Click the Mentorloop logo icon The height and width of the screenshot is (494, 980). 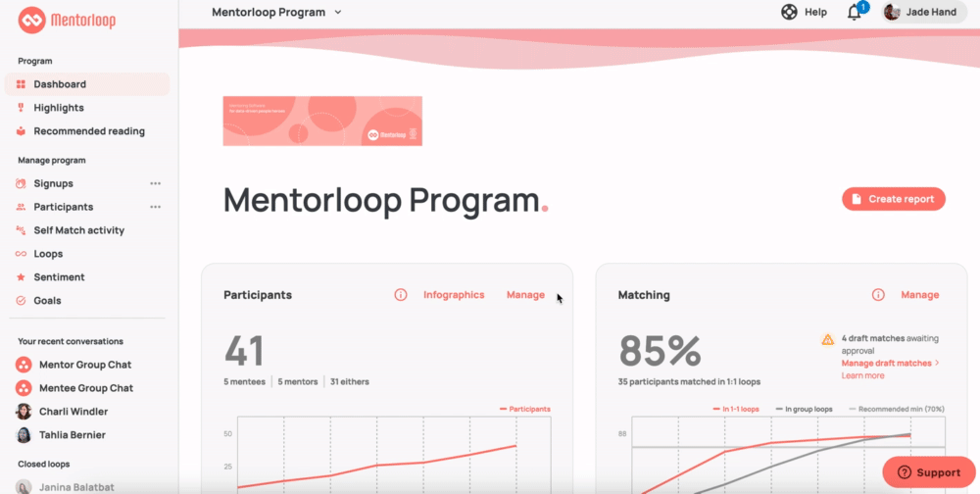[32, 21]
